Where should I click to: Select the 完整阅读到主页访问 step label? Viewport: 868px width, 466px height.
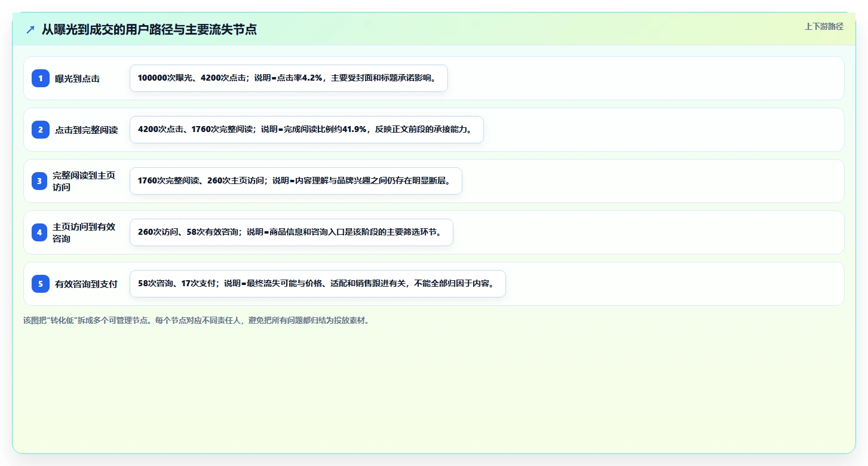[84, 181]
